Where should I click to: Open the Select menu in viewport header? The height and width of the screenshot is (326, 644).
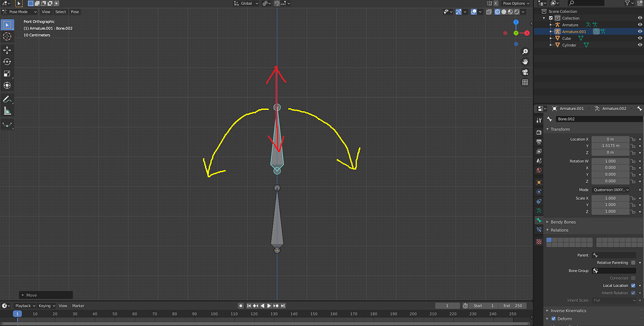click(x=60, y=12)
